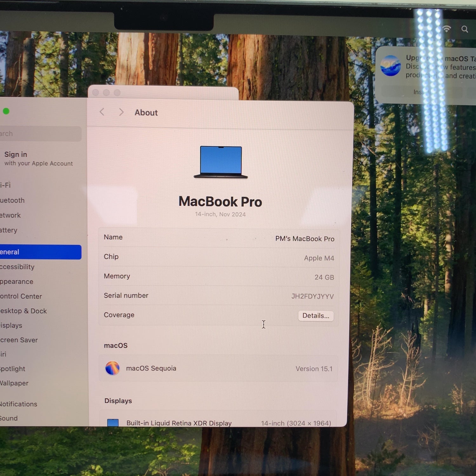The image size is (476, 476).
Task: Open Coverage Details
Action: (316, 316)
